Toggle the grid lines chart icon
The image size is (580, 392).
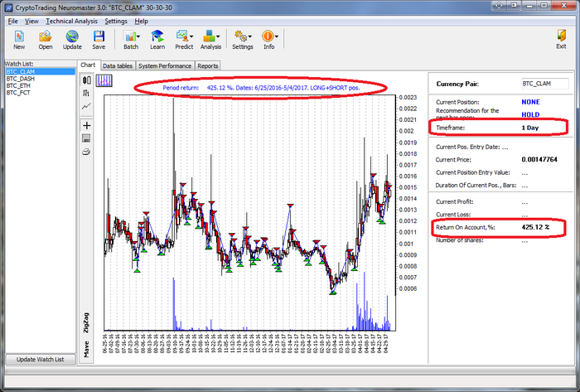coord(104,80)
